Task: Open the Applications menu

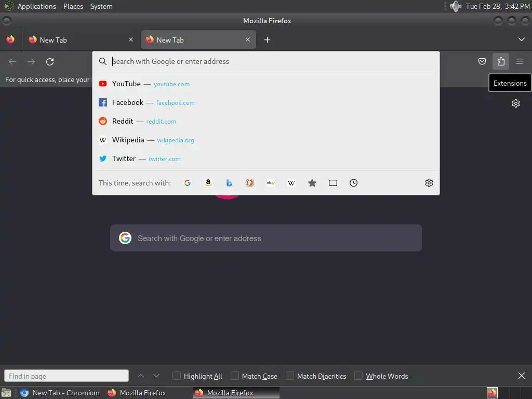Action: [x=37, y=6]
